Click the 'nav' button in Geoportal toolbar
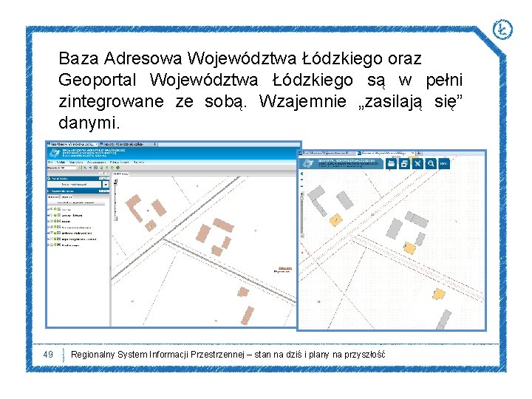Screen dimensions: 532x399 coord(444,163)
